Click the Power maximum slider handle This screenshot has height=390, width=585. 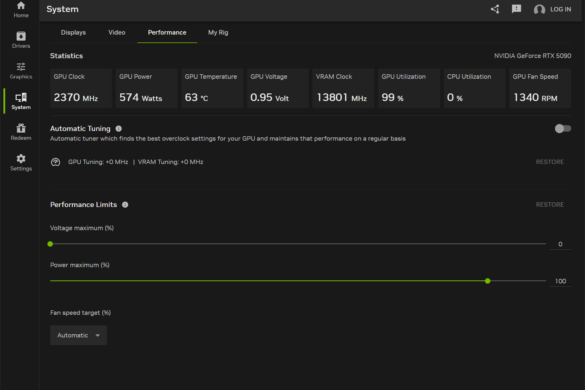pyautogui.click(x=487, y=281)
